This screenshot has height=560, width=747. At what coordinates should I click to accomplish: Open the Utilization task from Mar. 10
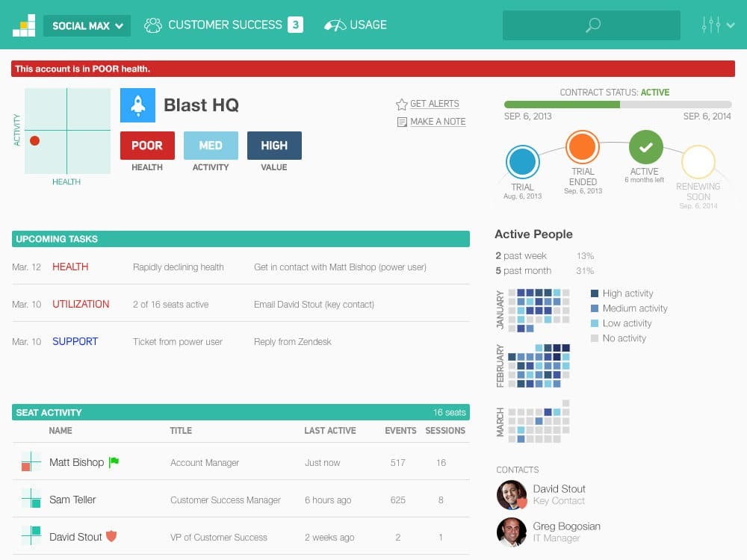pyautogui.click(x=81, y=304)
